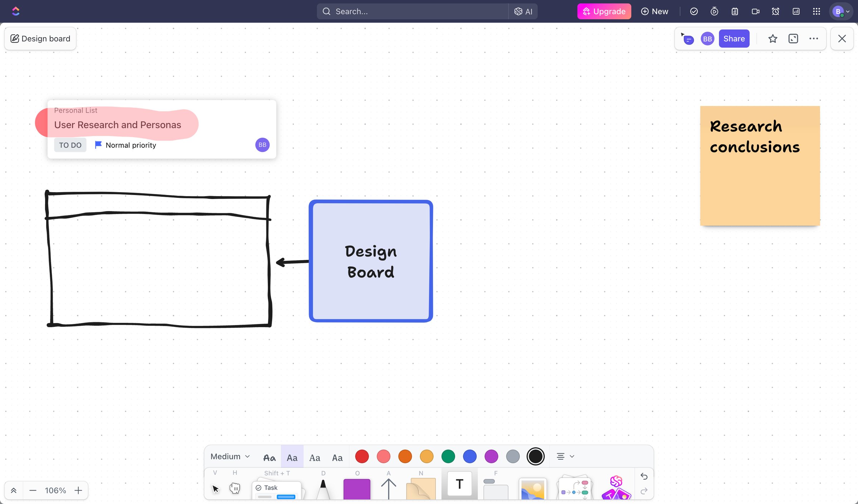Open the quick action checkmark icon
858x504 pixels.
coord(694,11)
